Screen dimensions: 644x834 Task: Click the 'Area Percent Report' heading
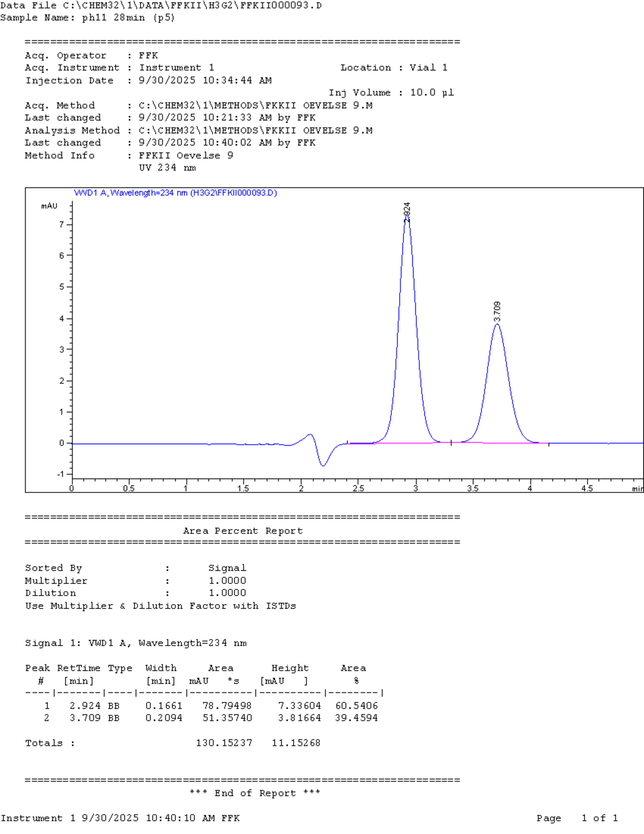243,531
